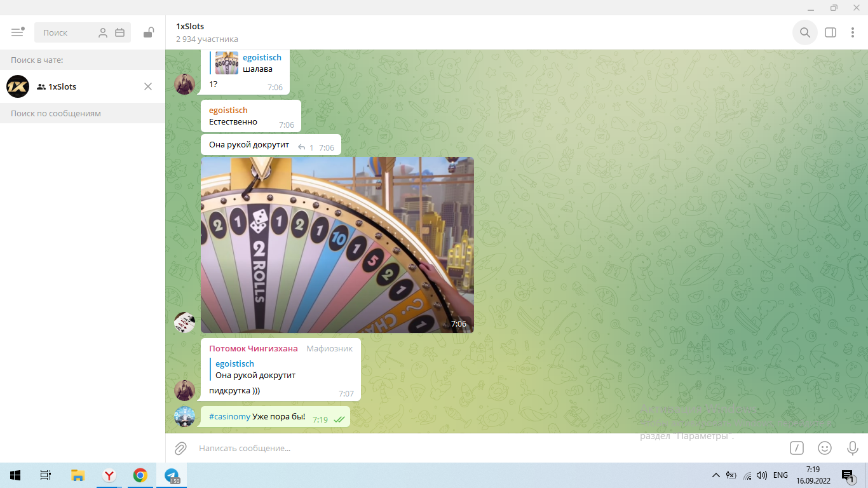Open the quoted egoistisch reply with thumbnail
The width and height of the screenshot is (868, 488).
pyautogui.click(x=245, y=63)
